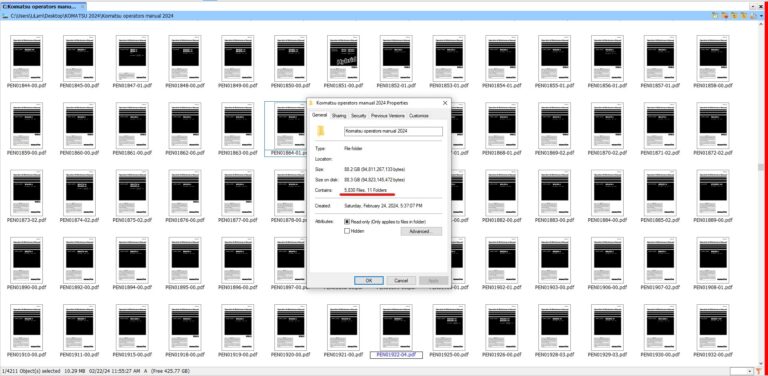This screenshot has width=768, height=376.
Task: Click the PEN01885-02.pdf file name
Action: 660,220
